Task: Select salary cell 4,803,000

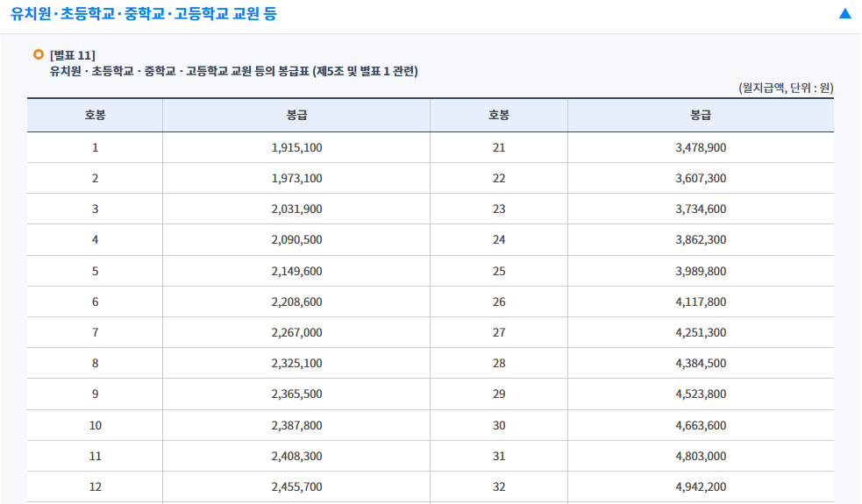Action: click(x=701, y=456)
